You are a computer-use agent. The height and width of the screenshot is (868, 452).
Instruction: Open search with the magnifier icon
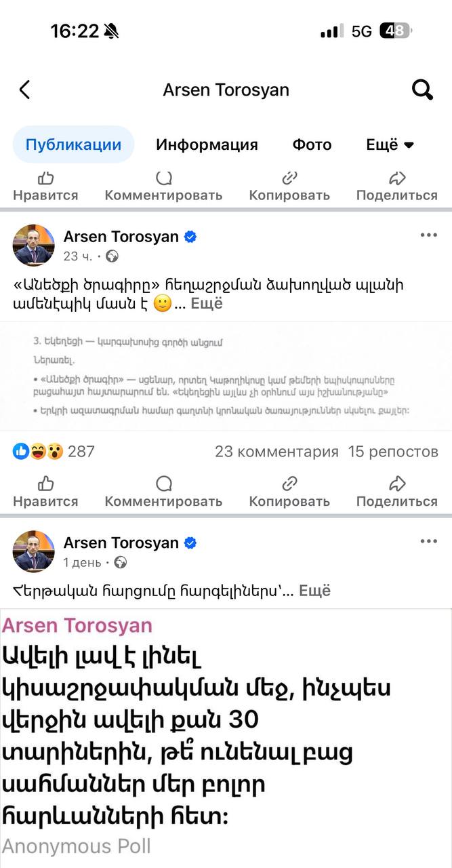click(422, 90)
